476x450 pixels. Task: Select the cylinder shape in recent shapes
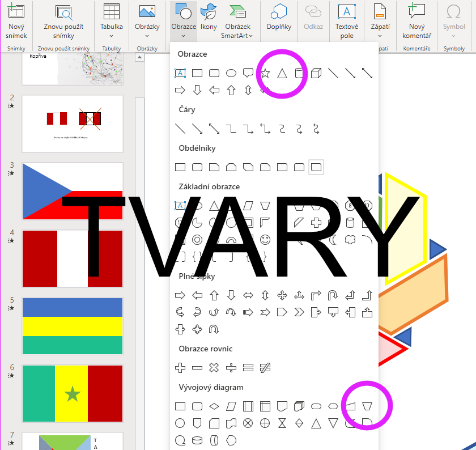tap(299, 73)
